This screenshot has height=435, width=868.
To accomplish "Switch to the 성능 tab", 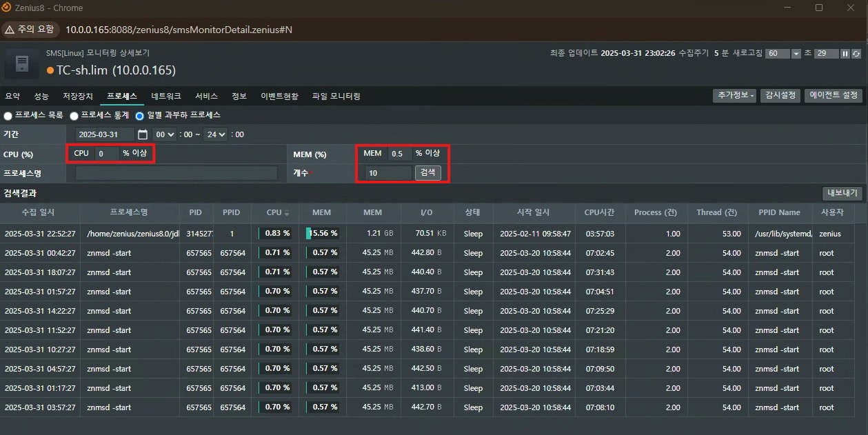I will pyautogui.click(x=41, y=97).
